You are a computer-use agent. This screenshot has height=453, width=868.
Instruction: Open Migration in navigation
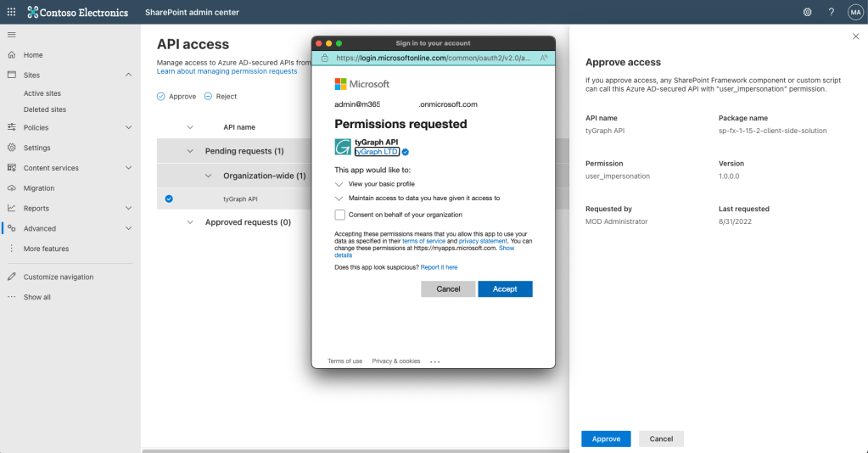pyautogui.click(x=39, y=188)
